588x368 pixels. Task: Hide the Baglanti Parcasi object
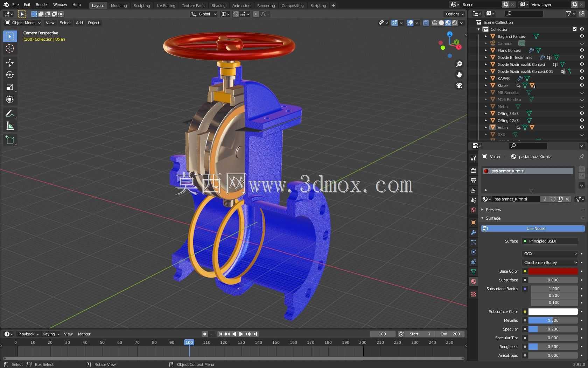582,36
